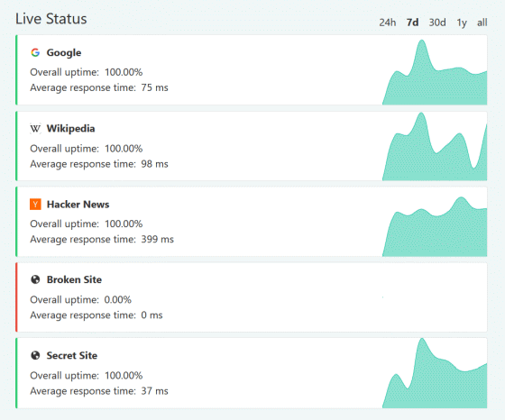Click Hacker News response time graph
The image size is (505, 420).
coord(435,226)
